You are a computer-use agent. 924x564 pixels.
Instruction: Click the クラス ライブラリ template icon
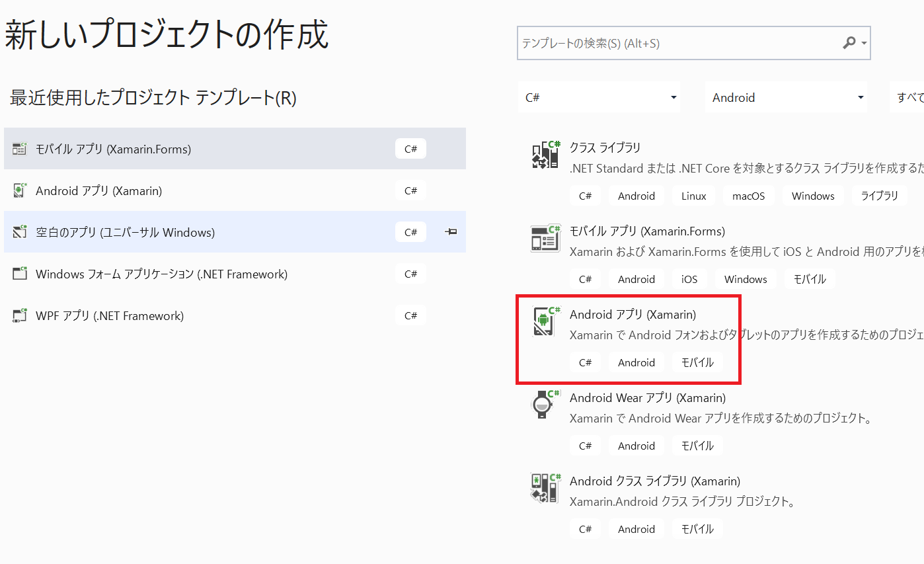click(546, 155)
